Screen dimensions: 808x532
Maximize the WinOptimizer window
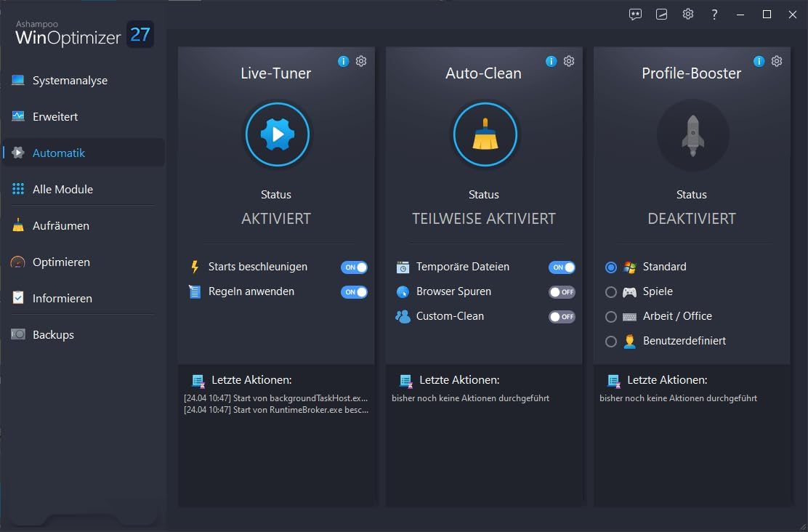[767, 15]
